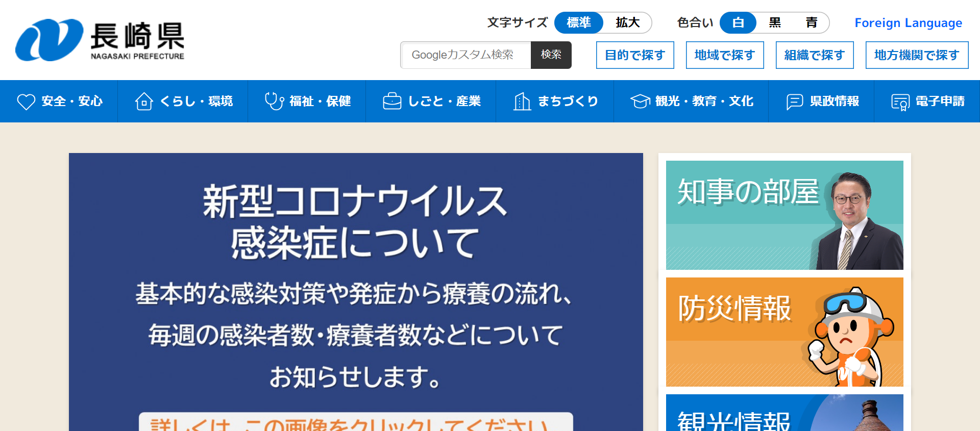The height and width of the screenshot is (431, 980).
Task: Click the Nagasaki Prefecture logo
Action: [x=100, y=40]
